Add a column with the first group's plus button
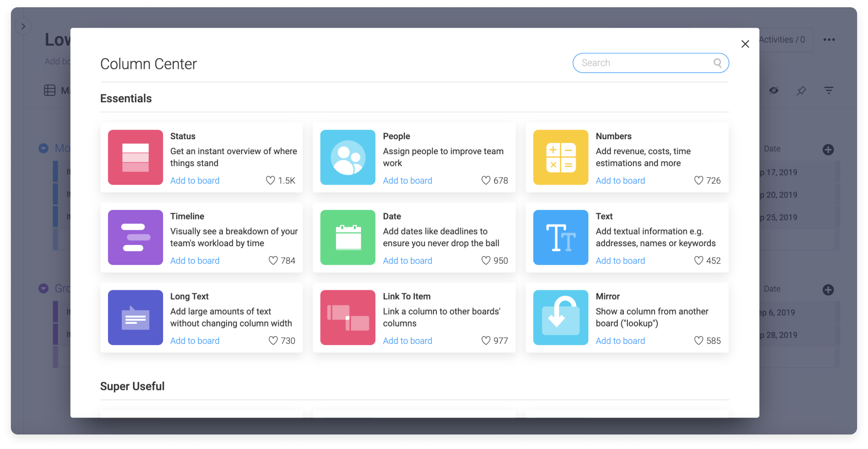The image size is (868, 449). (x=828, y=150)
